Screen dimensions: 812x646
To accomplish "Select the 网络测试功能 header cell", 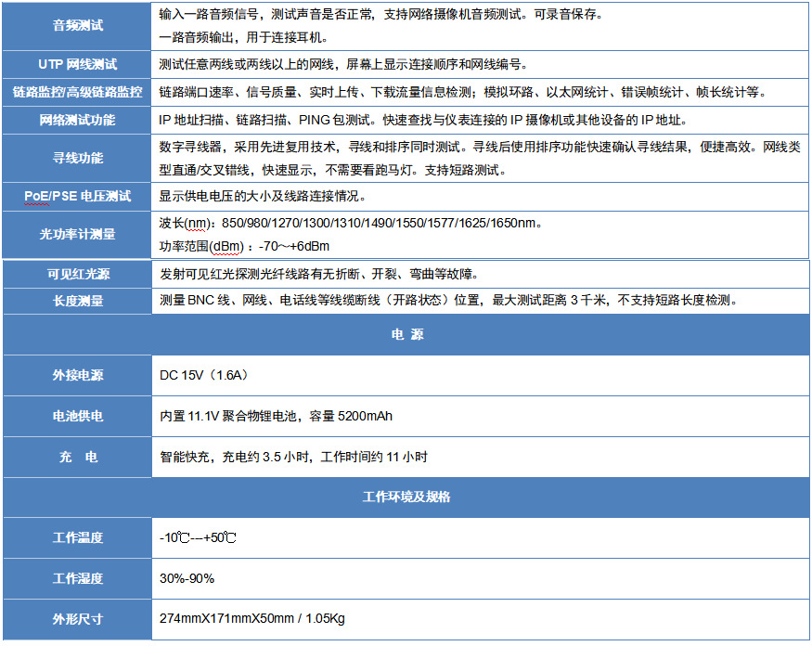I will (78, 120).
